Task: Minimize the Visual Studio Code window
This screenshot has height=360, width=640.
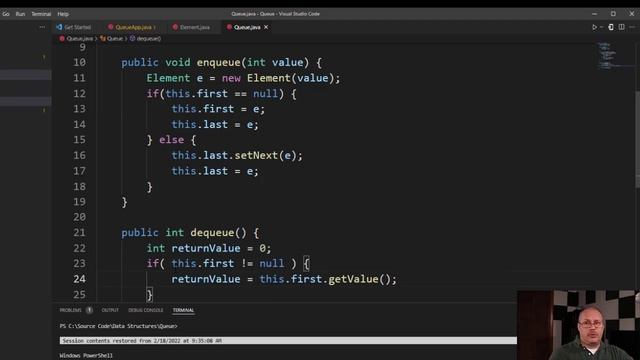Action: tap(594, 14)
